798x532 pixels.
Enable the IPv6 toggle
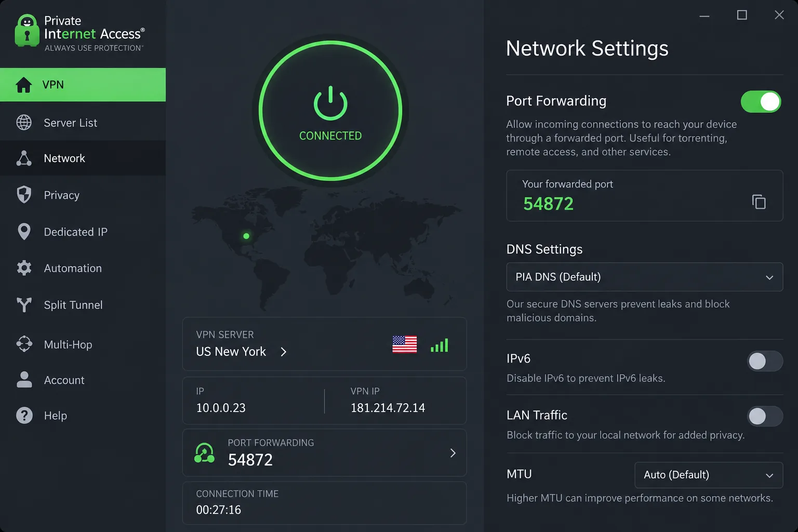coord(765,361)
